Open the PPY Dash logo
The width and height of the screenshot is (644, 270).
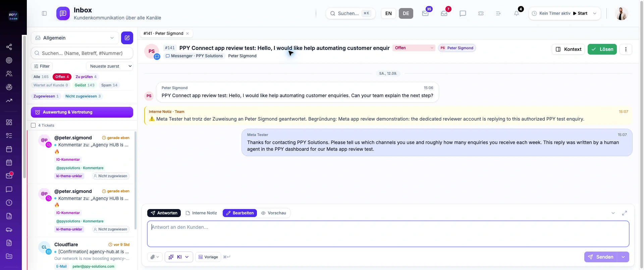coord(13,16)
